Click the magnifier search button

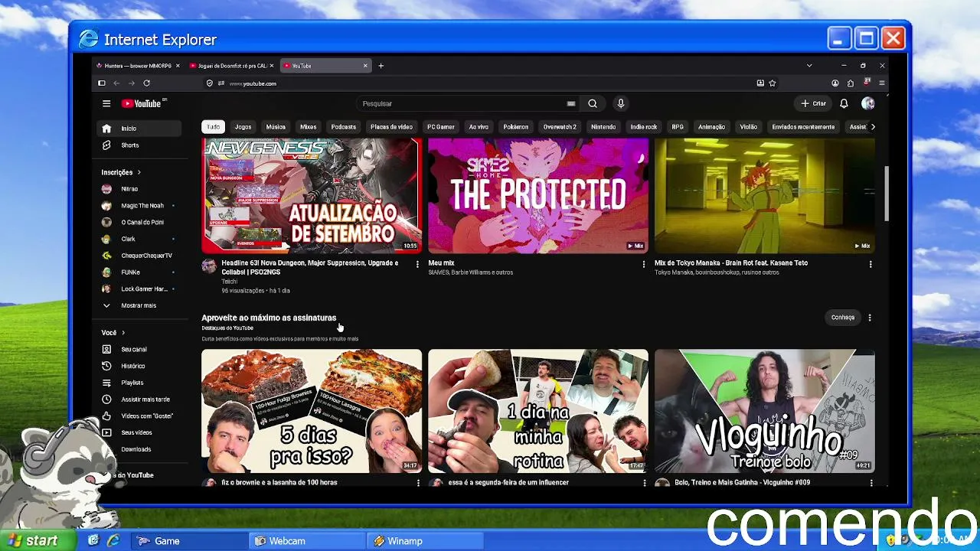point(593,103)
